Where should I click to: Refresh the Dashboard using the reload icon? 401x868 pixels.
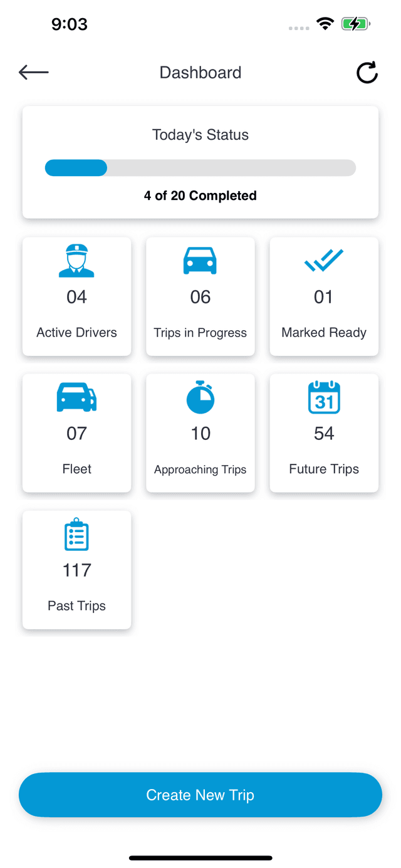coord(367,72)
